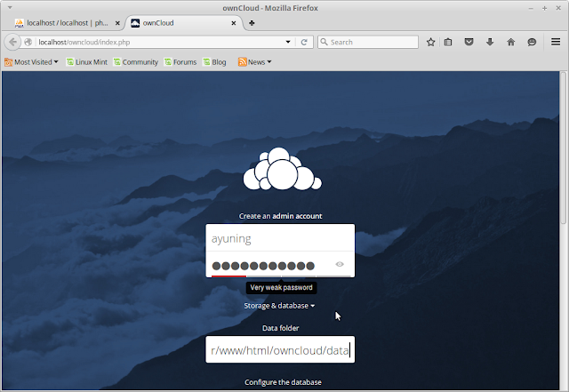This screenshot has width=569, height=392.
Task: Toggle password visibility with eye icon
Action: (340, 264)
